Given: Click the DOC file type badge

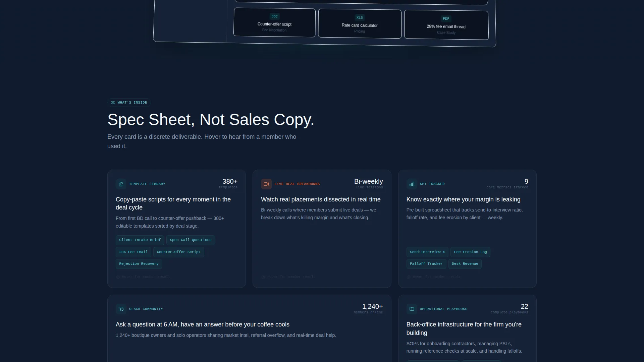Looking at the screenshot, I should (275, 16).
